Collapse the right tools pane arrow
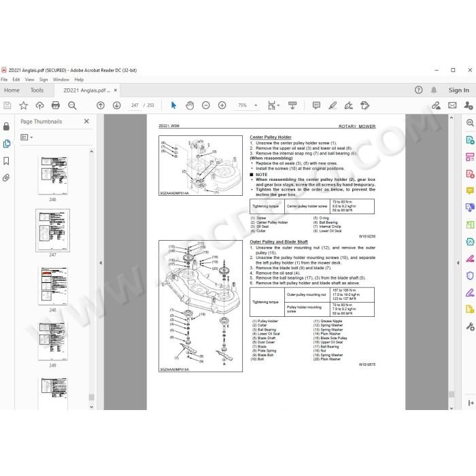Image resolution: width=476 pixels, height=476 pixels. point(458,263)
